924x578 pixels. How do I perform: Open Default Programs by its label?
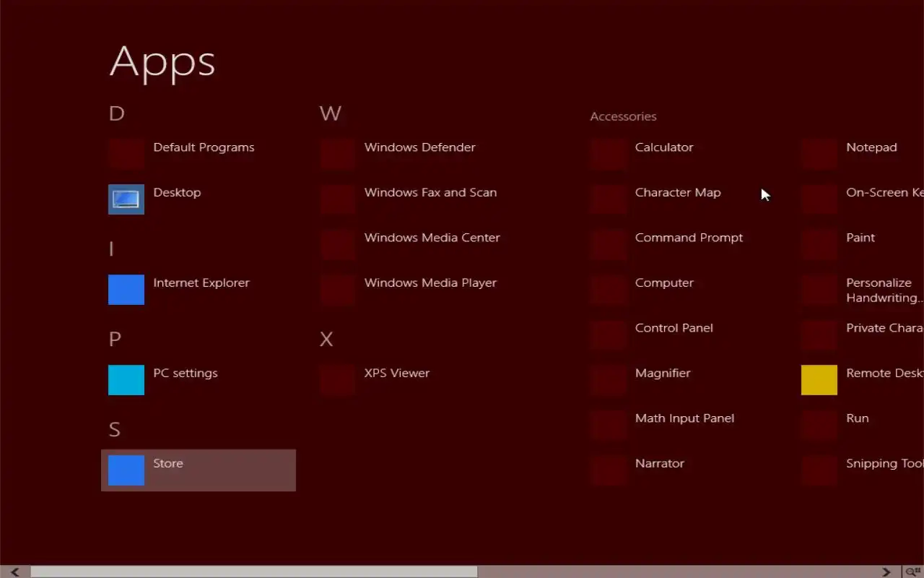pos(204,147)
